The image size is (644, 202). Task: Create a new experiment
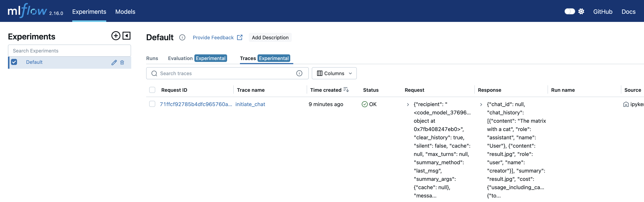click(x=116, y=36)
